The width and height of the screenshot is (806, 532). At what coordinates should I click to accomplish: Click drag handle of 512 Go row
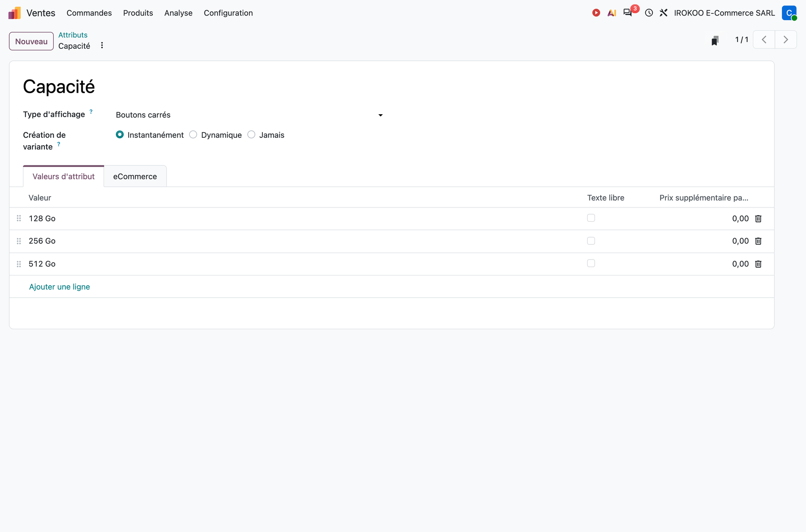click(19, 264)
